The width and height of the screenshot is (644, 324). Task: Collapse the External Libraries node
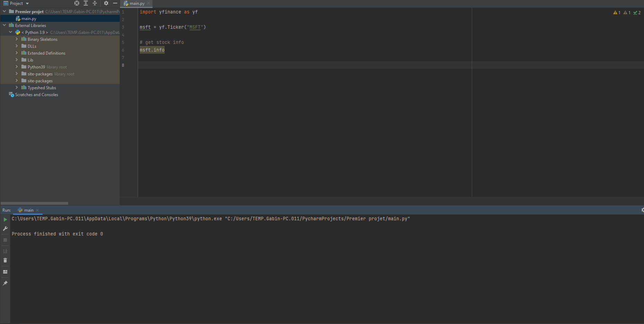[x=4, y=25]
